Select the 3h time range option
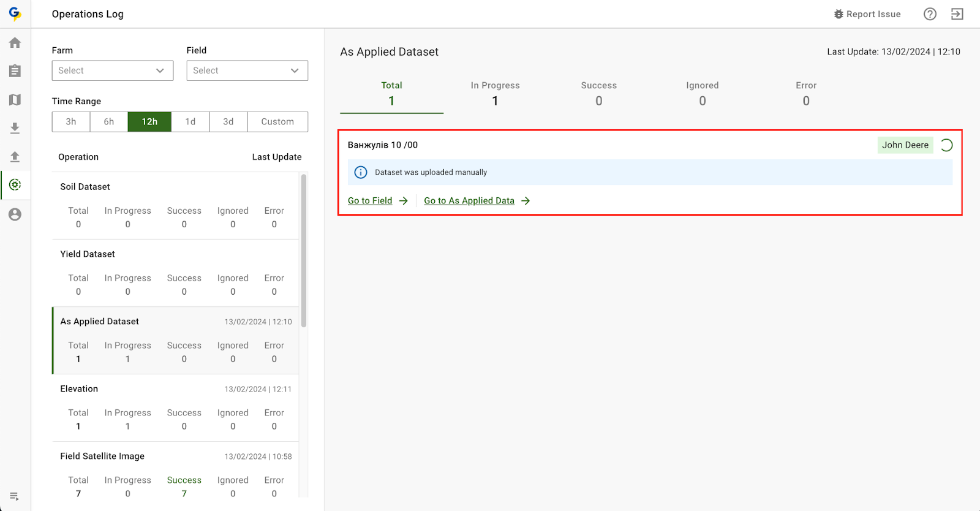 click(x=71, y=122)
